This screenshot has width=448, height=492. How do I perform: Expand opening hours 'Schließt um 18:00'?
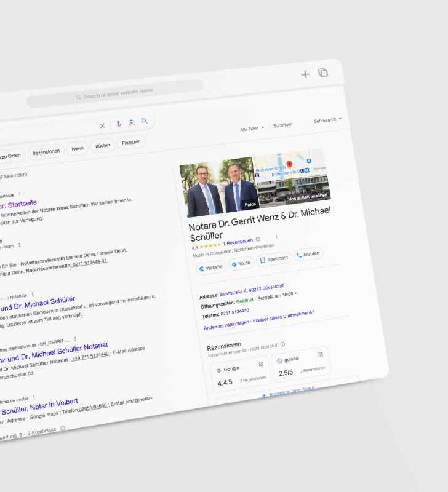click(x=277, y=296)
